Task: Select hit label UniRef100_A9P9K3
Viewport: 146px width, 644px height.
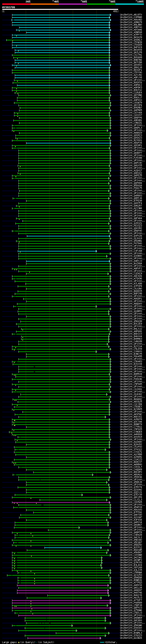Action: pos(131,87)
